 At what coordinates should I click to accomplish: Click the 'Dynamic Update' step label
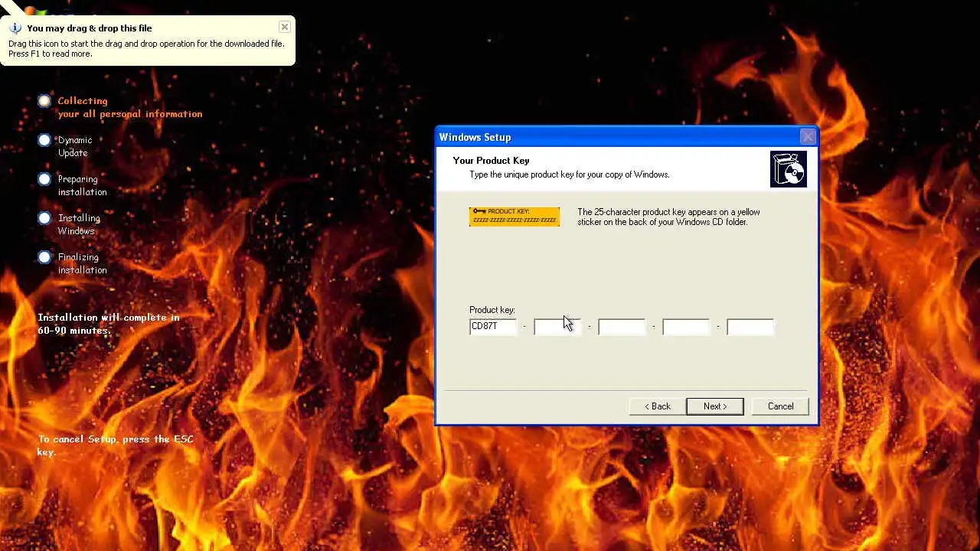(x=75, y=146)
